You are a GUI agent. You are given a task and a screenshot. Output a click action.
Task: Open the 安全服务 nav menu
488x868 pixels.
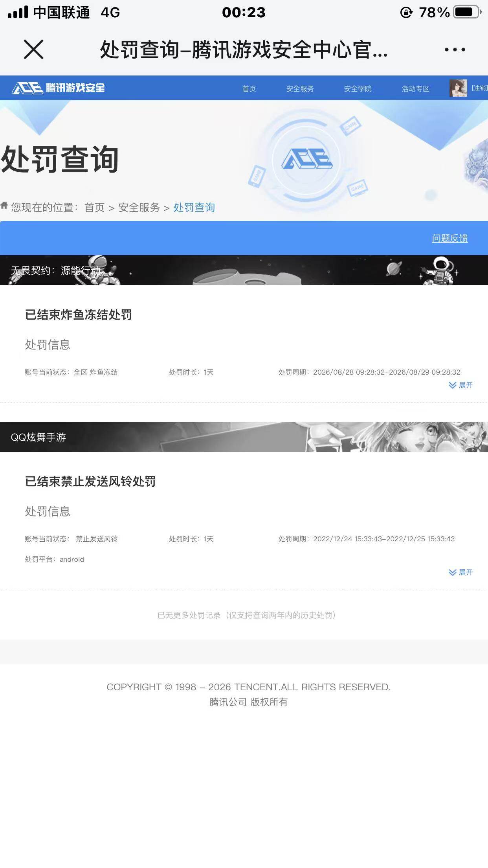pos(300,89)
